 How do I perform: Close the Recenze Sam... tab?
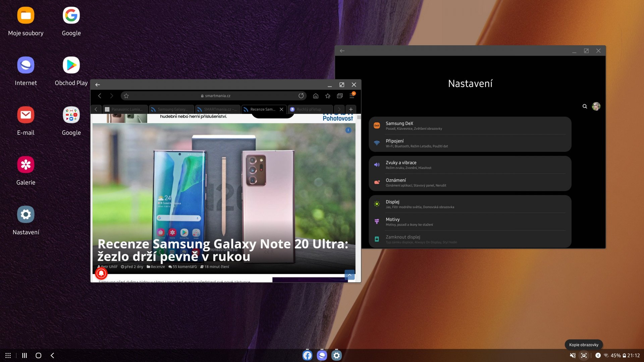pyautogui.click(x=281, y=109)
